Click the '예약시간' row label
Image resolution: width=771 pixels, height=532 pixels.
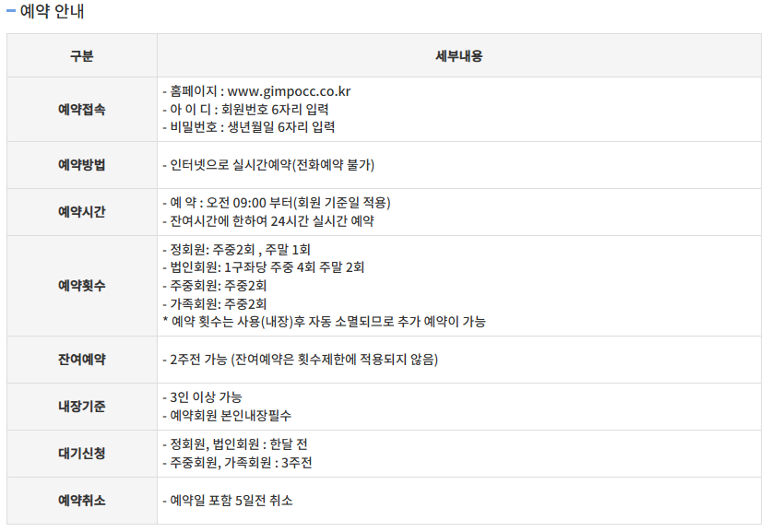point(82,211)
